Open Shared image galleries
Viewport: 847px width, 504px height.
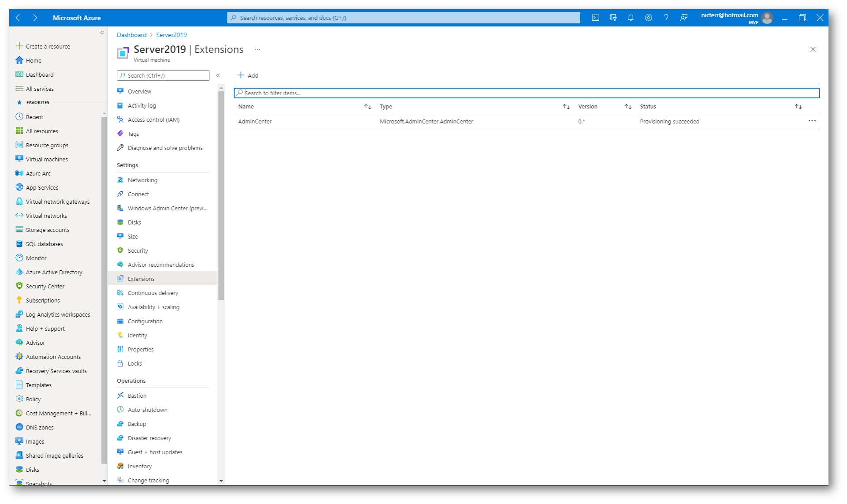[54, 455]
